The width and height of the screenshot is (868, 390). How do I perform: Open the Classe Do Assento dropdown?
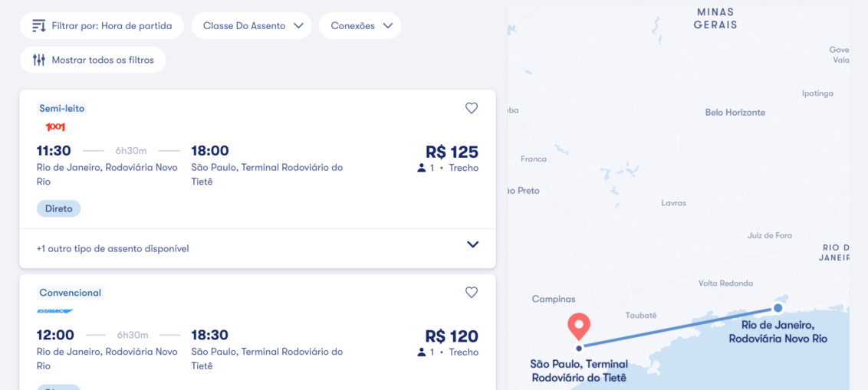tap(252, 26)
